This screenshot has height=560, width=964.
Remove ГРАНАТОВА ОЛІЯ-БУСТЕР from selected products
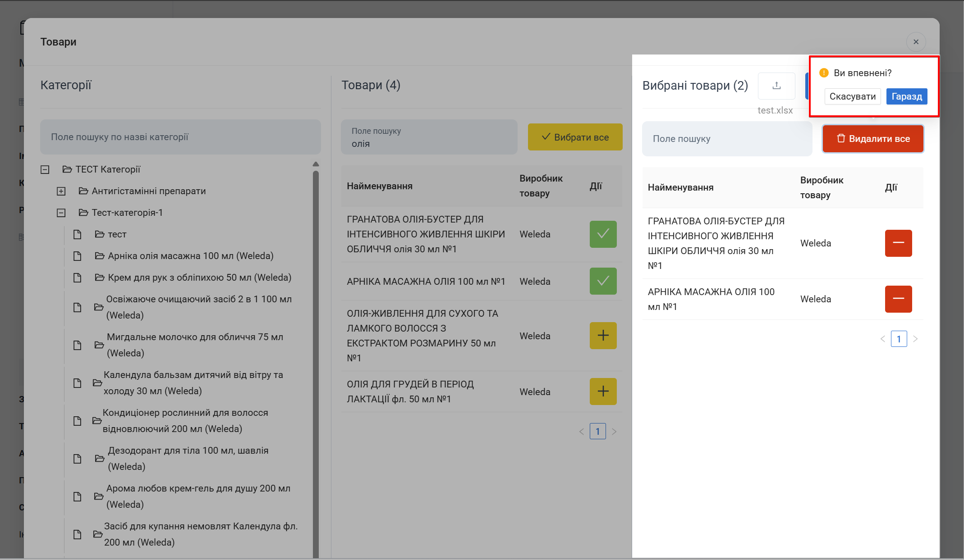[898, 243]
